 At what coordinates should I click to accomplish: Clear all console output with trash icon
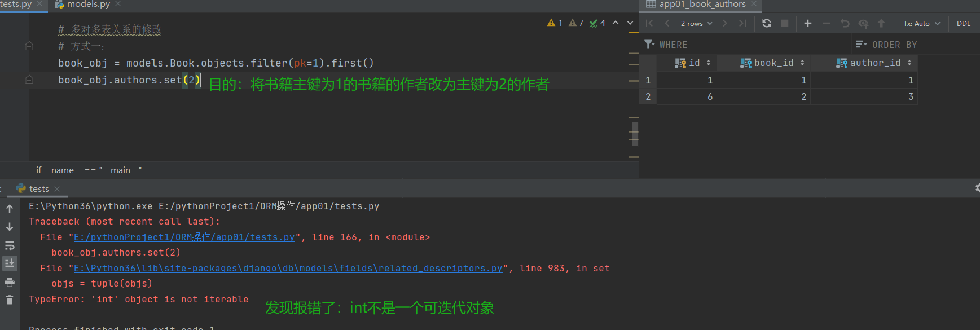tap(10, 300)
